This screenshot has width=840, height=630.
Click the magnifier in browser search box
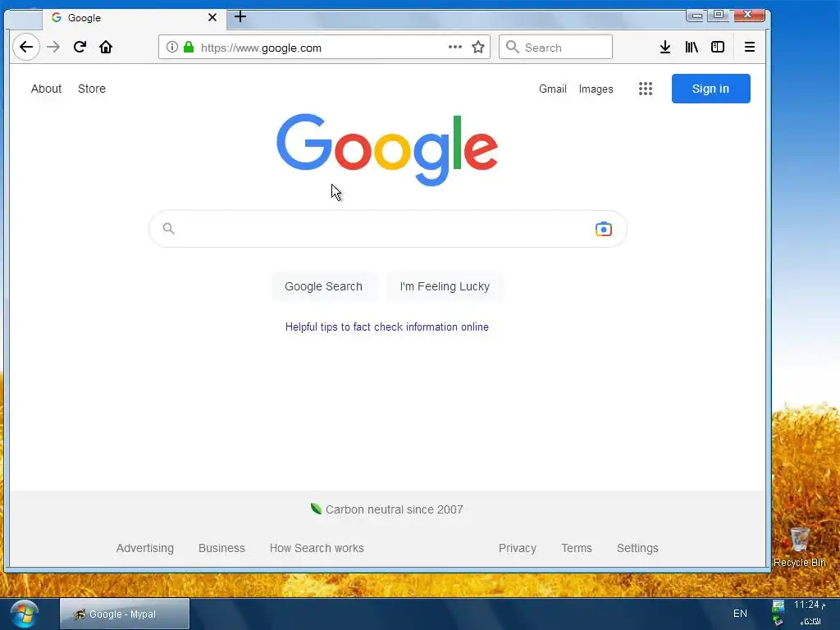click(x=512, y=47)
